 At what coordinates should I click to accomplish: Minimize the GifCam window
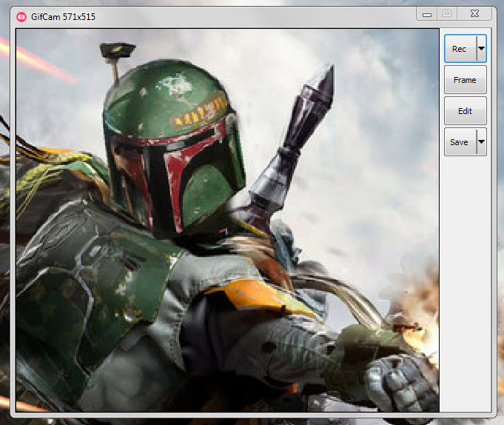point(426,14)
